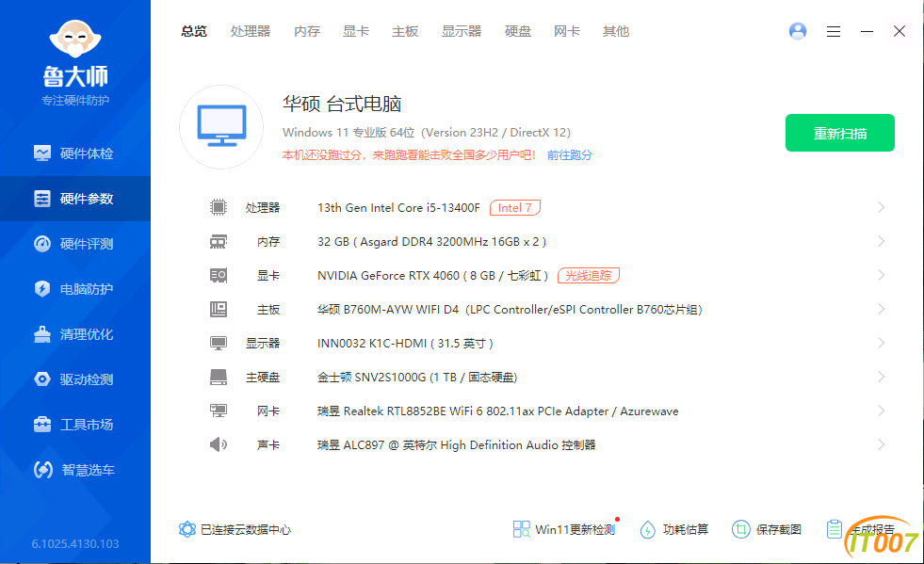Click the motherboard icon
Viewport: 924px width, 564px height.
coord(218,310)
